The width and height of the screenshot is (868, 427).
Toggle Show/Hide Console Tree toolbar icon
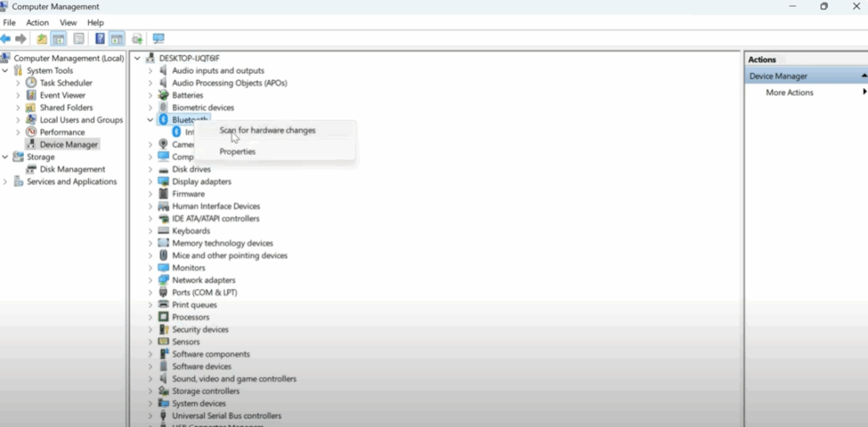tap(58, 39)
